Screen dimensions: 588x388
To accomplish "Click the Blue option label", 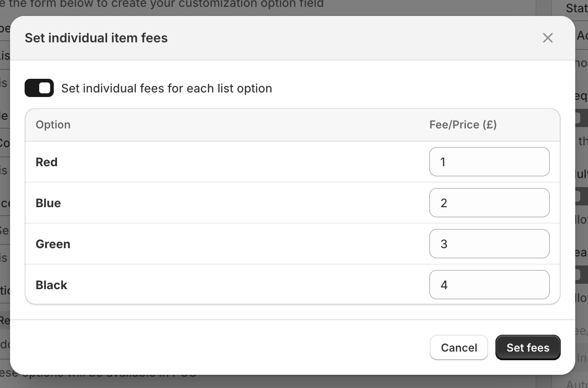I will (48, 203).
